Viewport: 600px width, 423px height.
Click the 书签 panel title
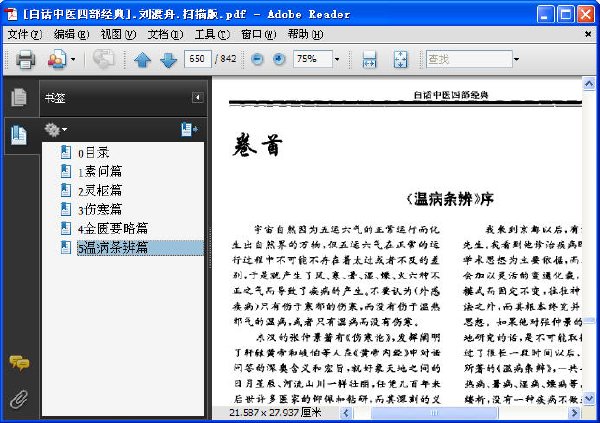pos(55,98)
